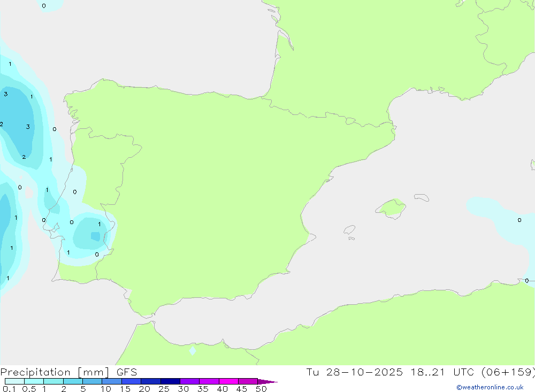This screenshot has width=535, height=392.
Task: Click the 'Precipitation [mm]' title text
Action: (x=55, y=372)
